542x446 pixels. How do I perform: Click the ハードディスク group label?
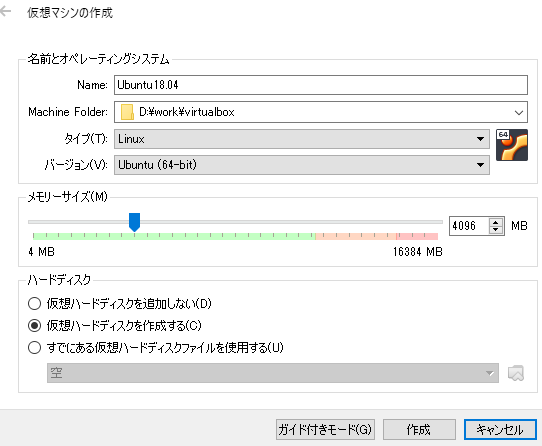pos(59,279)
